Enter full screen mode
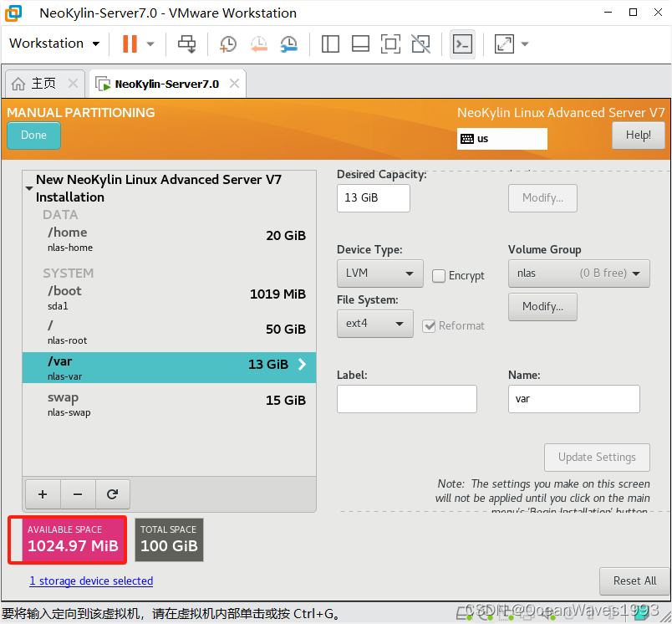 [390, 43]
